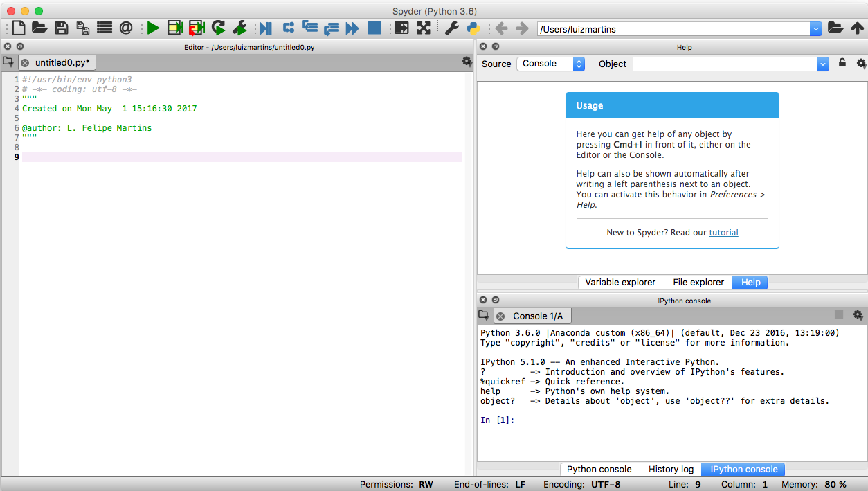This screenshot has height=491, width=868.
Task: Click the @ symbol finder icon
Action: tap(126, 28)
